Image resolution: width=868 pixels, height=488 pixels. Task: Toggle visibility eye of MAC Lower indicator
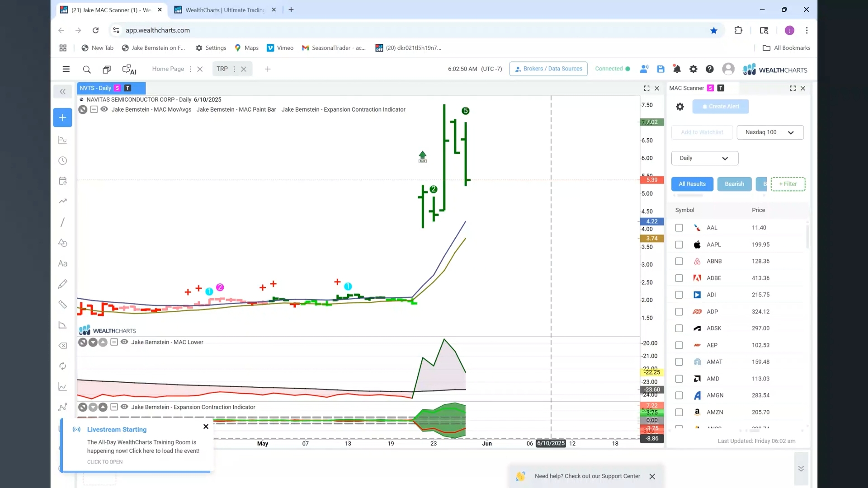coord(124,342)
